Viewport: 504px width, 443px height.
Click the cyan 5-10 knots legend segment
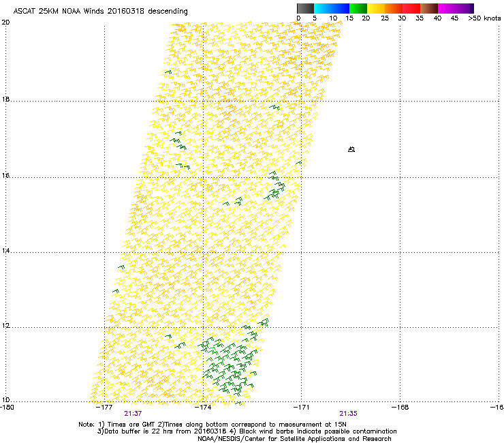pyautogui.click(x=323, y=8)
